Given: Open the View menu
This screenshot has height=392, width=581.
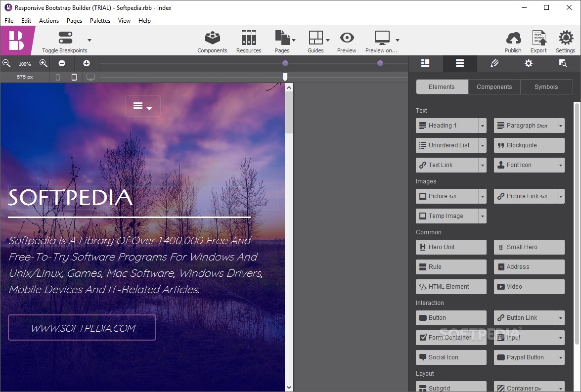Looking at the screenshot, I should tap(124, 21).
